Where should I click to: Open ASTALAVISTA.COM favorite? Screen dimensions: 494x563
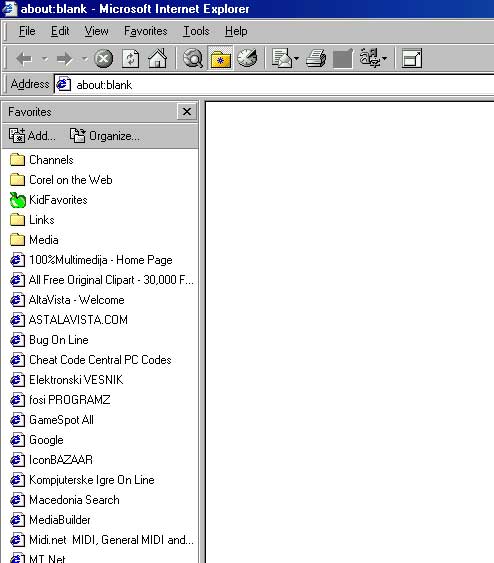tap(69, 320)
